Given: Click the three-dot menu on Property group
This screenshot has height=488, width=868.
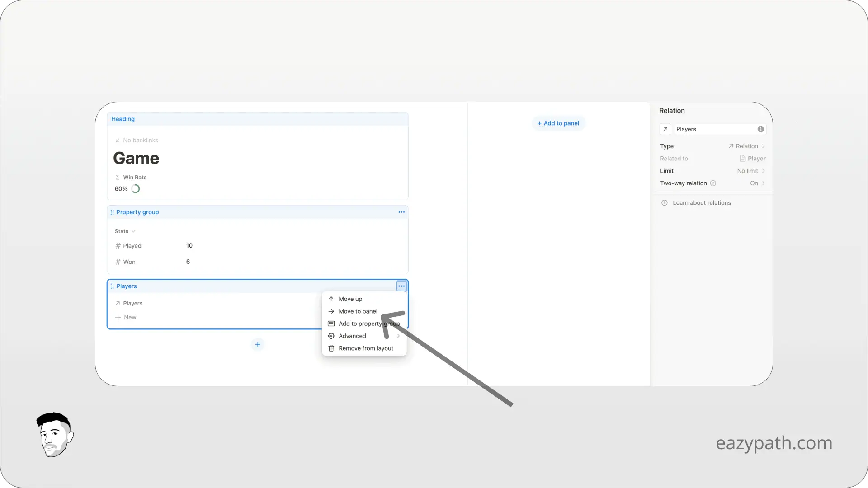Looking at the screenshot, I should (401, 211).
